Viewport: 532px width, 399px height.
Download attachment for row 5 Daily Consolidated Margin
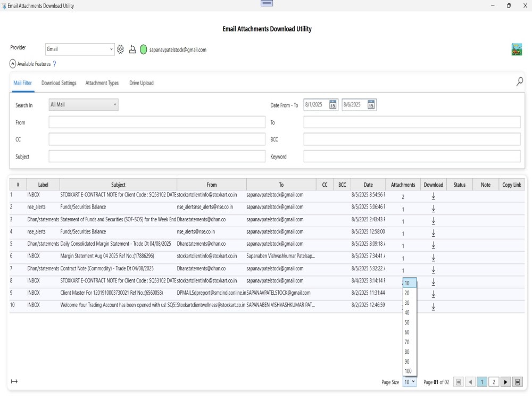433,245
